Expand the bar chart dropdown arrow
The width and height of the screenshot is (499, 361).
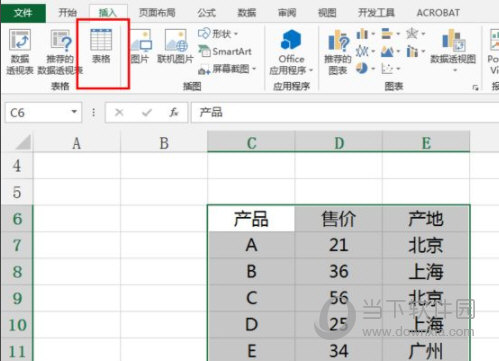(398, 34)
